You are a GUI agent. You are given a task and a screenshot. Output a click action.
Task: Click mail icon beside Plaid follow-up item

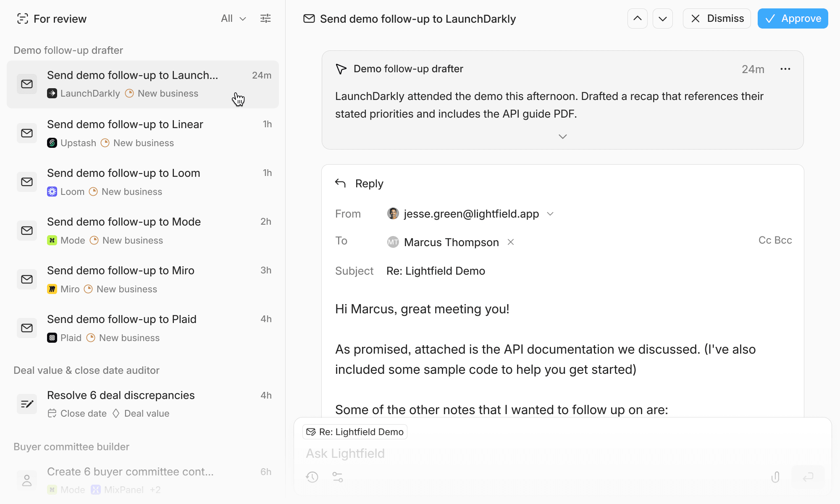pos(27,328)
